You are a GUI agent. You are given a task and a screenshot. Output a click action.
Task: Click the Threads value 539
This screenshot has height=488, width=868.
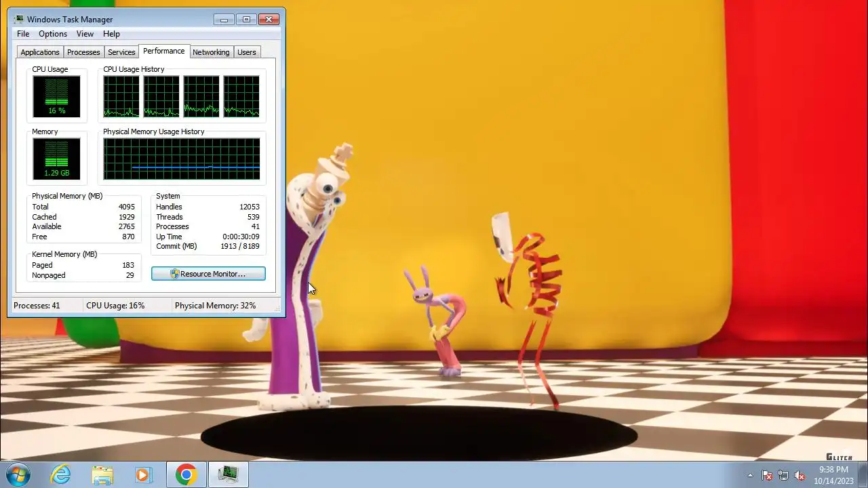(x=253, y=217)
